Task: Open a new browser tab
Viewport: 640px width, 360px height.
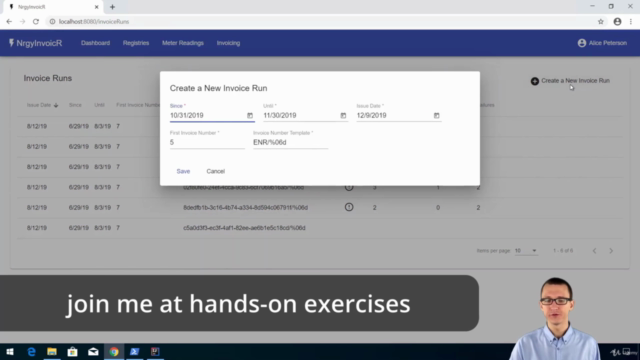Action: (x=112, y=7)
